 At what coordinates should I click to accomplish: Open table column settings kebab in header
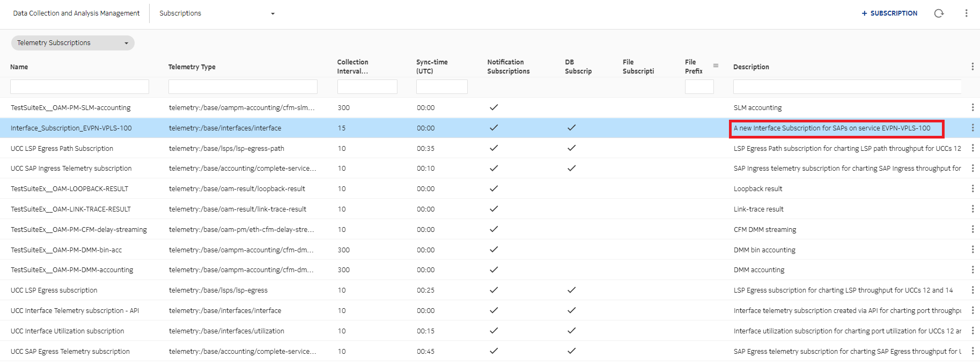pos(972,67)
